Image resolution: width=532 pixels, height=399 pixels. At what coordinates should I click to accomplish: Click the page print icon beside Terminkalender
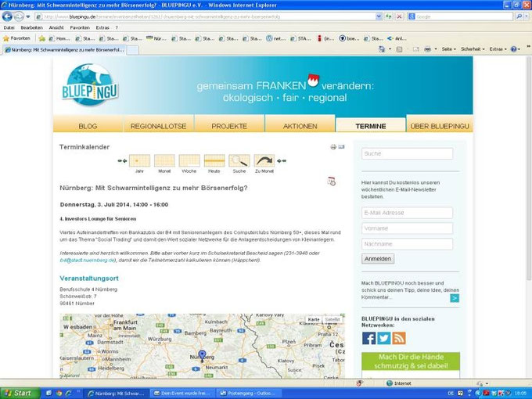[x=333, y=147]
